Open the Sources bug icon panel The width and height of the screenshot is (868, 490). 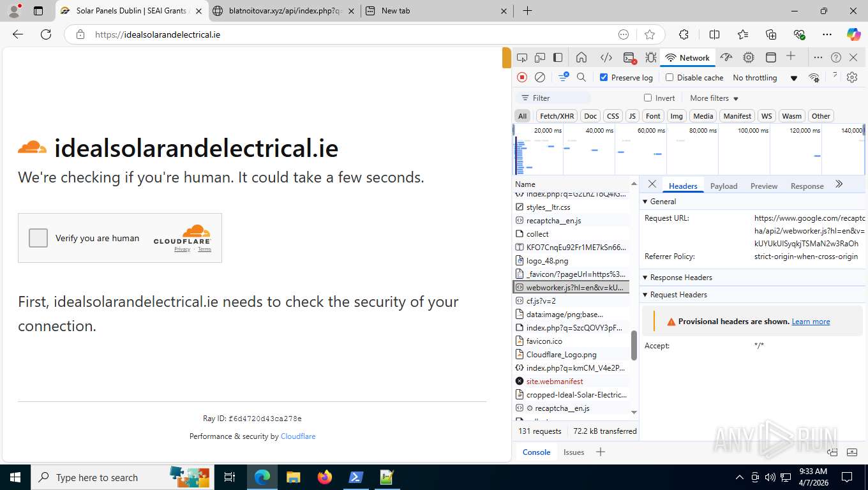(x=650, y=57)
